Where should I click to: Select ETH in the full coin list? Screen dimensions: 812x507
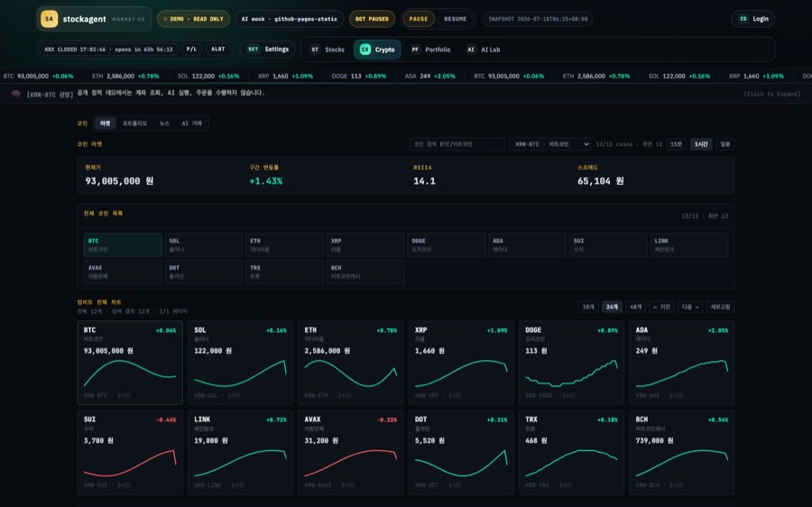[x=284, y=245]
